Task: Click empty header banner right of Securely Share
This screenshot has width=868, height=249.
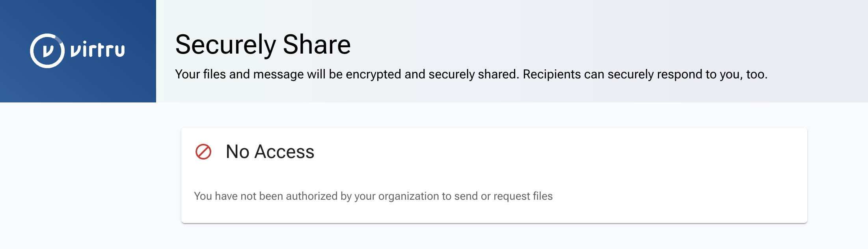Action: click(x=591, y=39)
